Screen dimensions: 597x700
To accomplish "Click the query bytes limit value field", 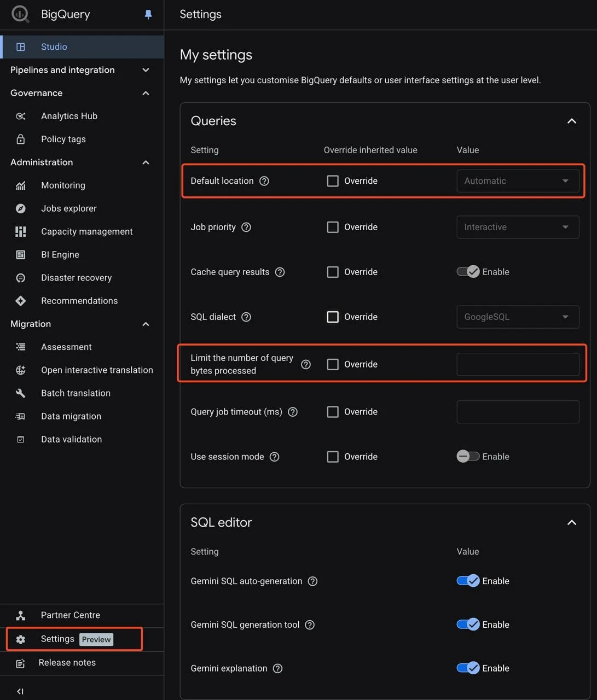I will pos(518,364).
